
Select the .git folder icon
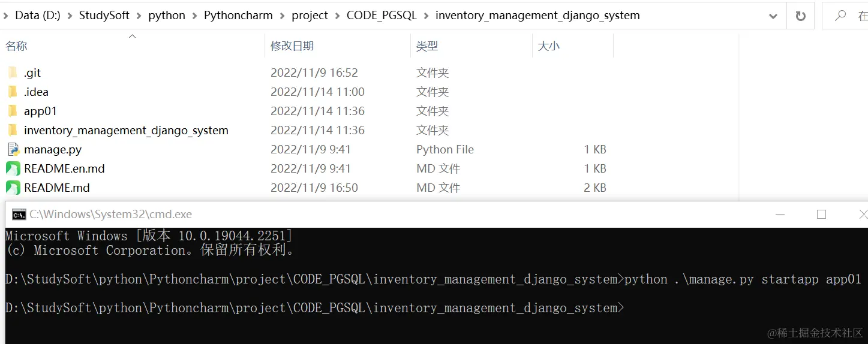point(13,73)
